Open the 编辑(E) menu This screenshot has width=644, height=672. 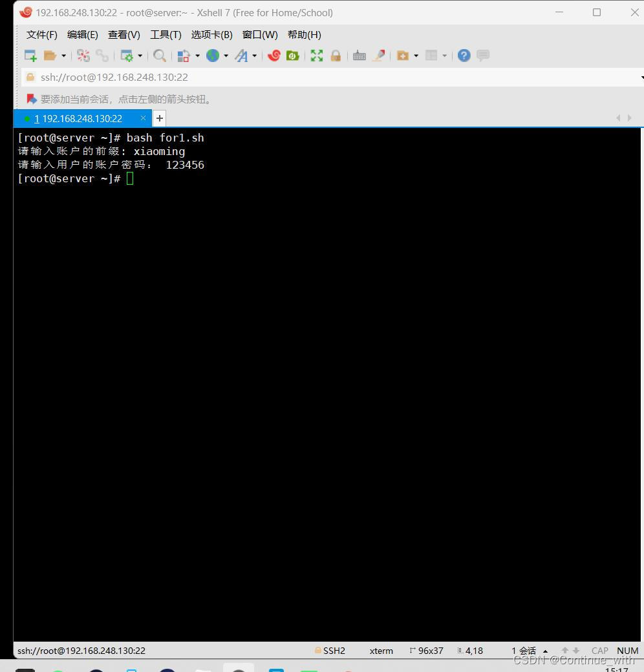click(x=83, y=35)
